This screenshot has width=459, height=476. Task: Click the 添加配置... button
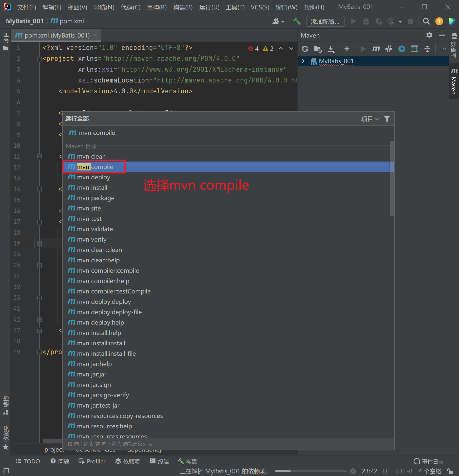pyautogui.click(x=325, y=21)
